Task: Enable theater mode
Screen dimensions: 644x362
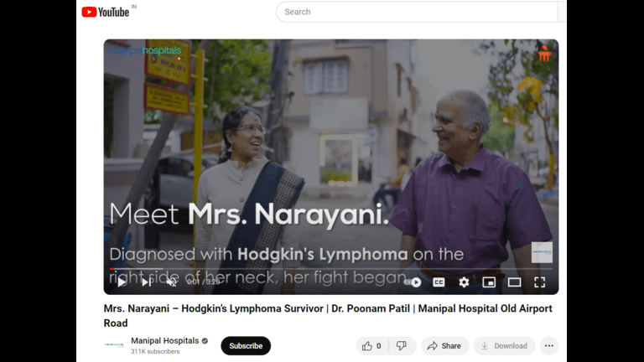Action: coord(514,282)
